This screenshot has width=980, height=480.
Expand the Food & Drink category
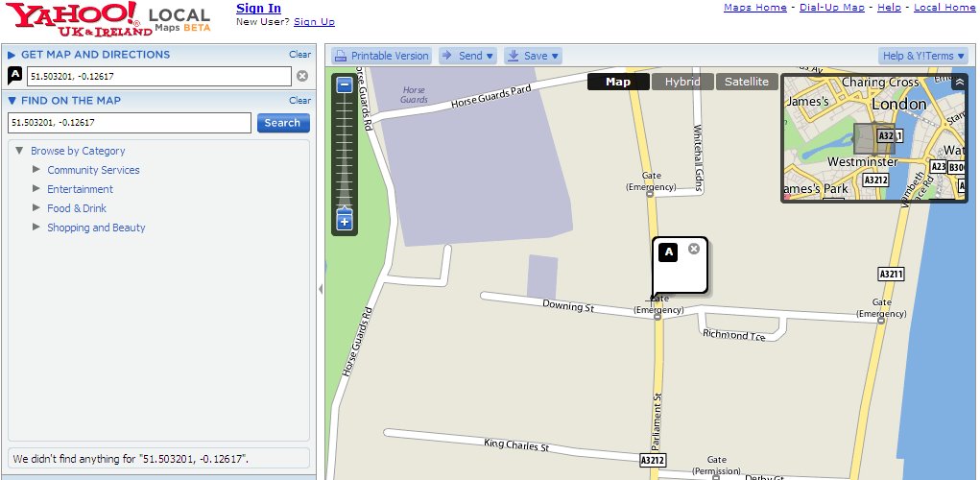(x=36, y=208)
